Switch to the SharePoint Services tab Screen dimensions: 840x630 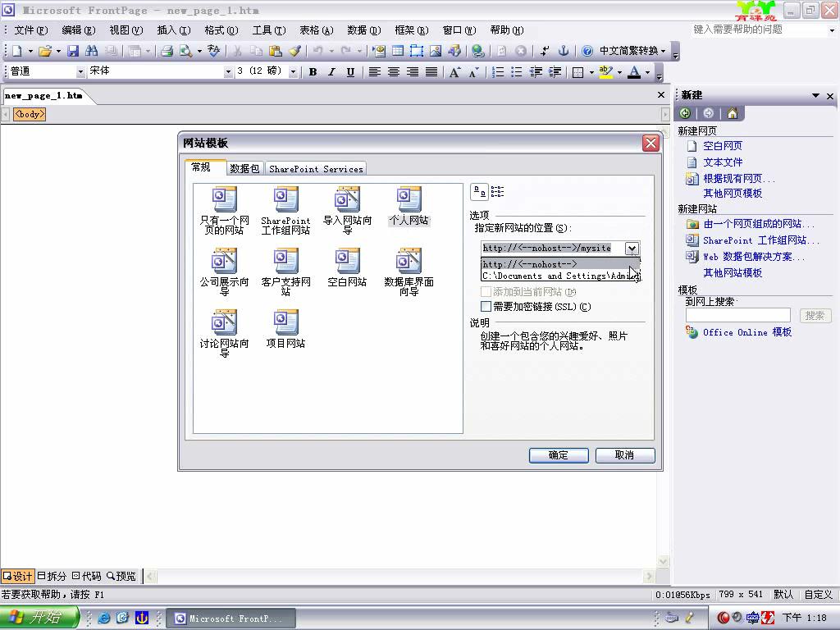pyautogui.click(x=316, y=169)
